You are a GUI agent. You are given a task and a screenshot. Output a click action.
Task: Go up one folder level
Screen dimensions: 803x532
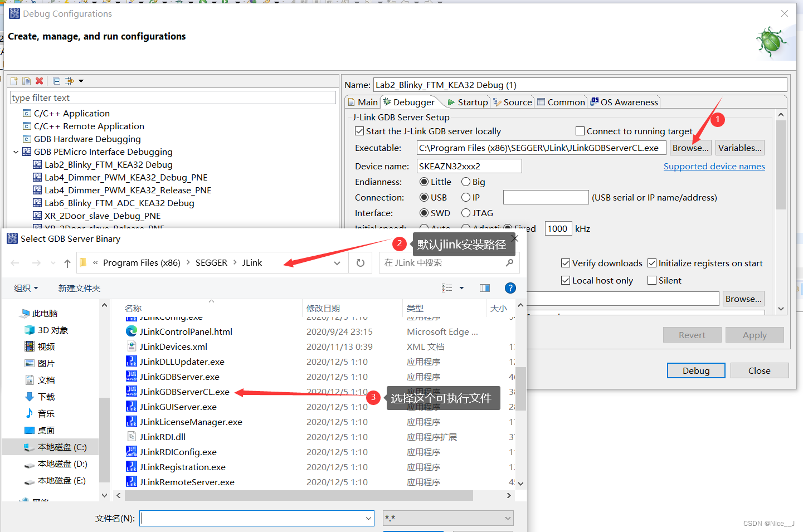(x=67, y=263)
